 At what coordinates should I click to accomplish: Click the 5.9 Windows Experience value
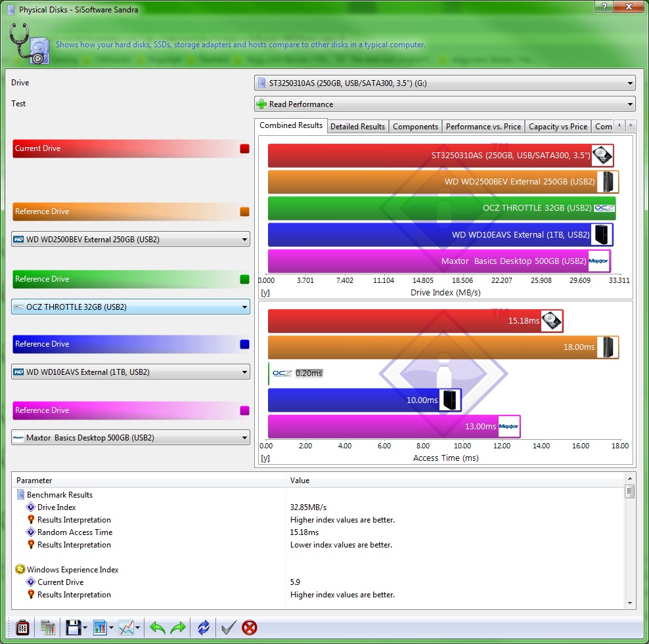[295, 582]
